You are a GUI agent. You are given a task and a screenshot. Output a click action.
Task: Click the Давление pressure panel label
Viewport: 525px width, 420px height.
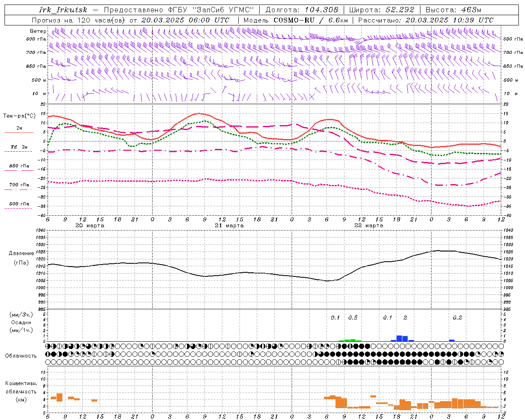[21, 253]
